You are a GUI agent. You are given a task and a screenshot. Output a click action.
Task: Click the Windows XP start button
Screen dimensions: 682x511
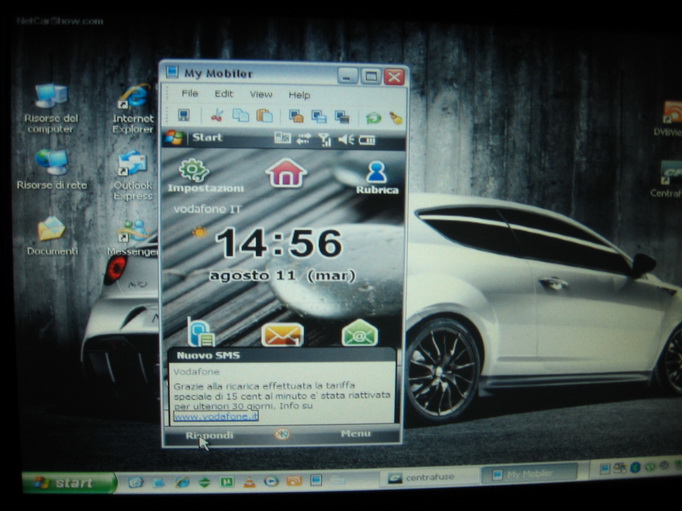coord(70,483)
